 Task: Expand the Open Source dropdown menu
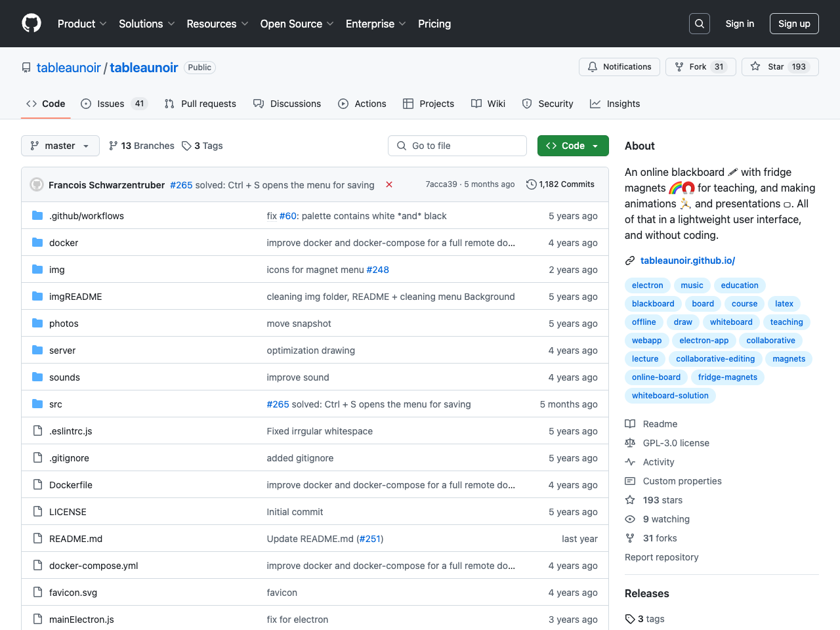coord(297,24)
